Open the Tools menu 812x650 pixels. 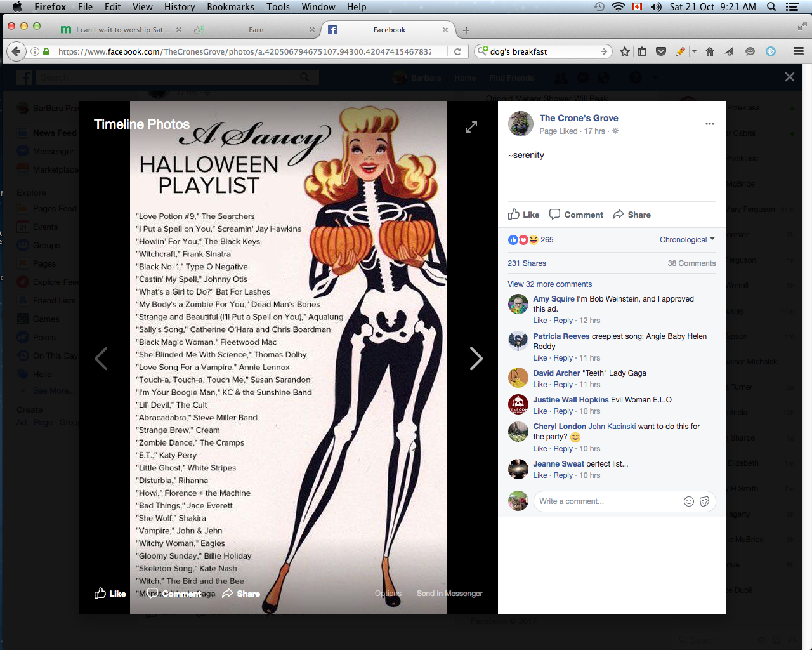[278, 7]
